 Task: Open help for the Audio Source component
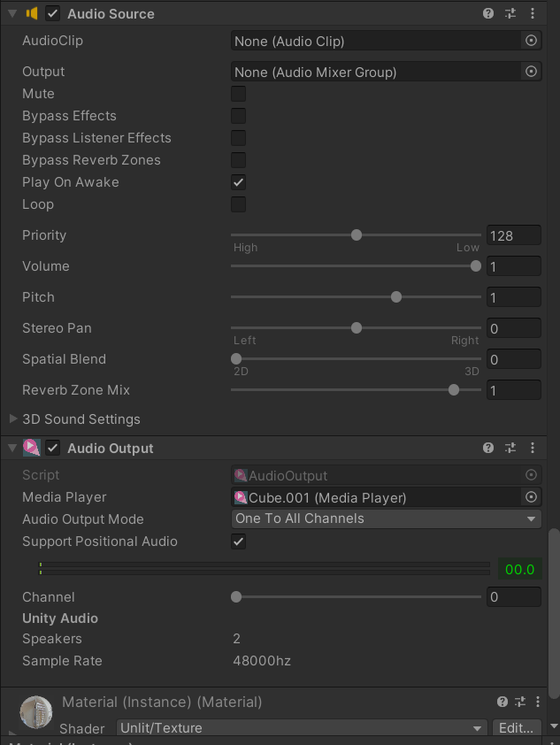487,13
